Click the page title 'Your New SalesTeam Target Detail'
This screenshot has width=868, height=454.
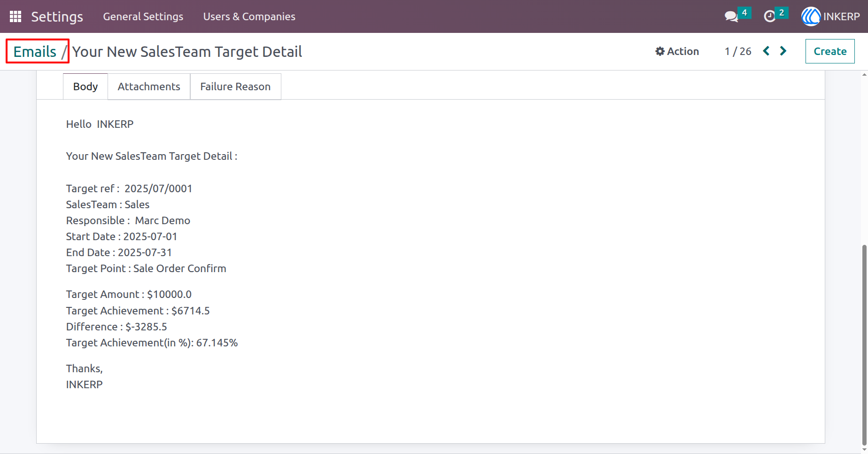[x=187, y=52]
